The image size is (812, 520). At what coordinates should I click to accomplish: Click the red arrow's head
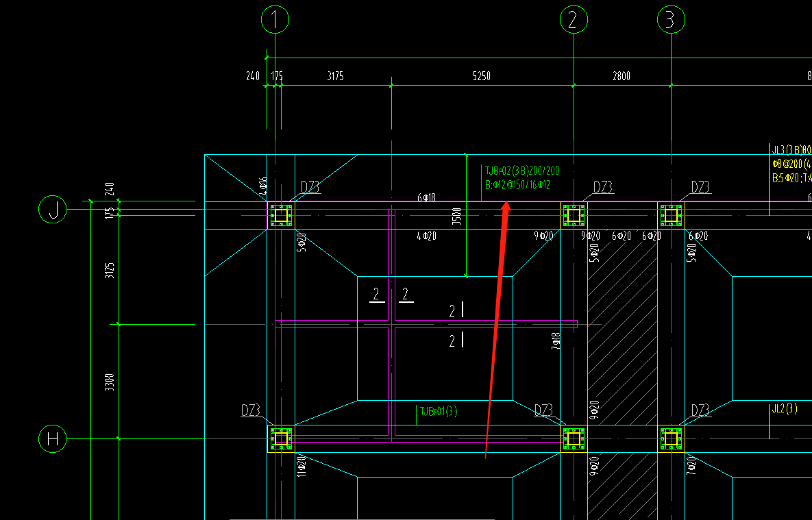click(x=506, y=207)
